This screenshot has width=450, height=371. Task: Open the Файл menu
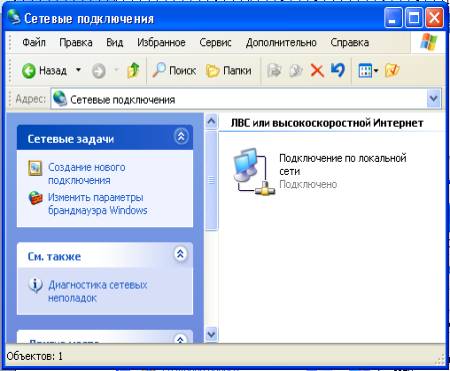point(34,43)
